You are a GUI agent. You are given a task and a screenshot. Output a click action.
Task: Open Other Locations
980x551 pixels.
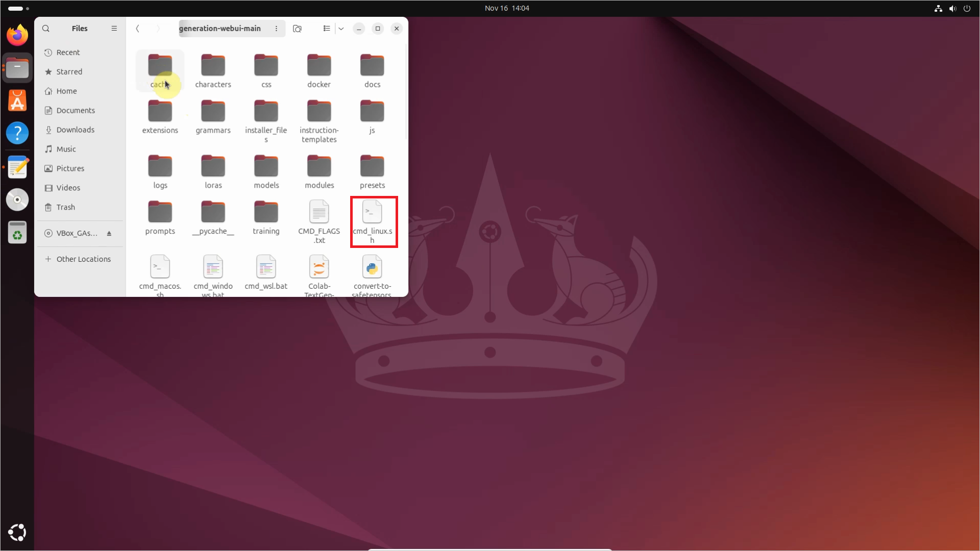[x=80, y=260]
